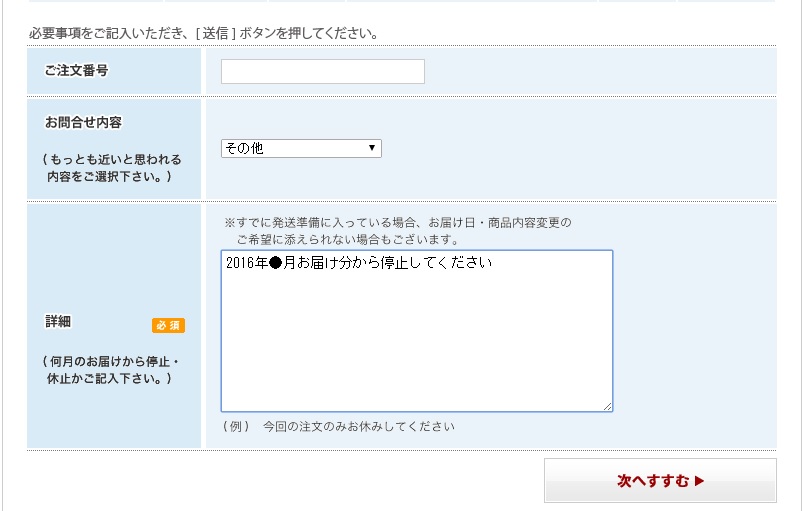The image size is (806, 511).
Task: Focus the 詳細 details text area
Action: click(417, 331)
